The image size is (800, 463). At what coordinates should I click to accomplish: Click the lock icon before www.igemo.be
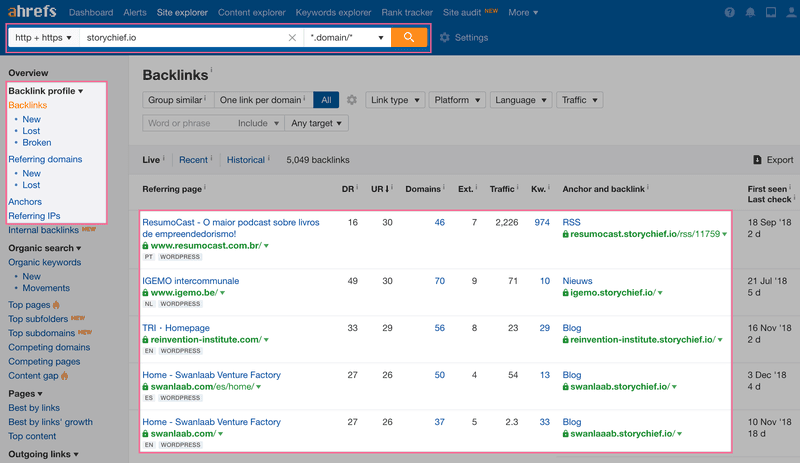tap(145, 293)
